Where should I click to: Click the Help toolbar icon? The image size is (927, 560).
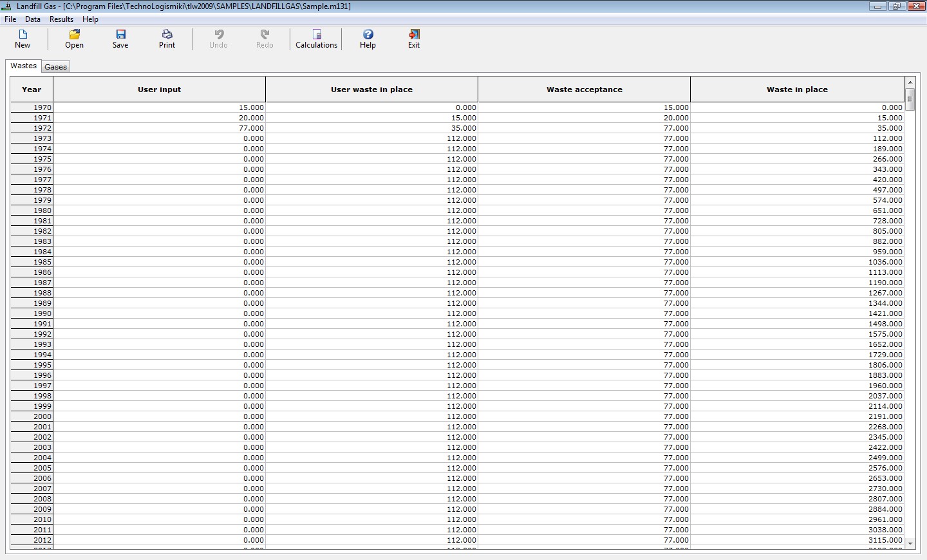tap(368, 35)
